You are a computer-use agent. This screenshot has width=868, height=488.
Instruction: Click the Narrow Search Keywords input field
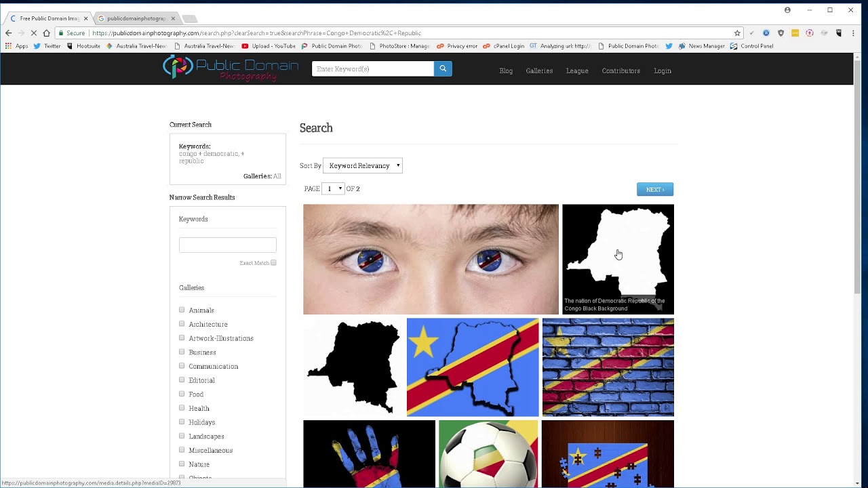point(228,245)
